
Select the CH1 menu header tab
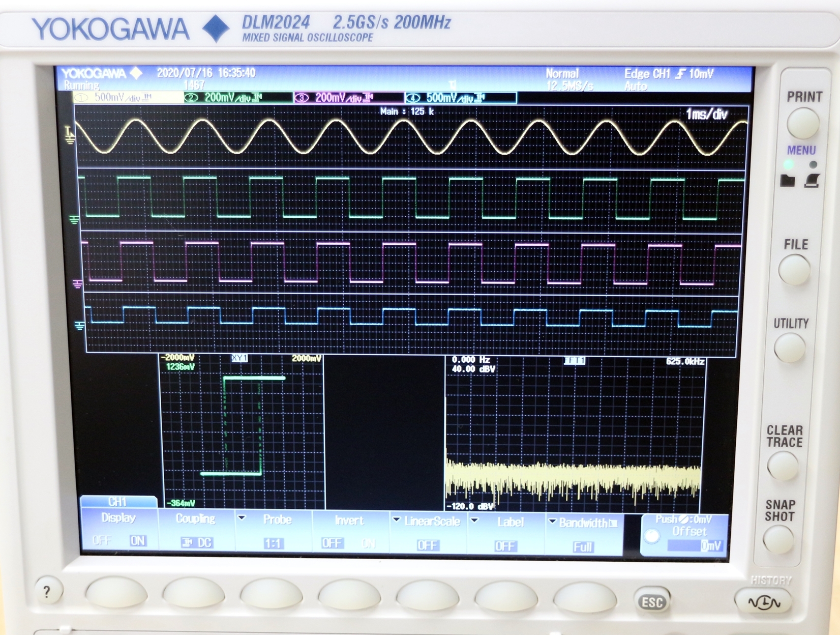118,502
